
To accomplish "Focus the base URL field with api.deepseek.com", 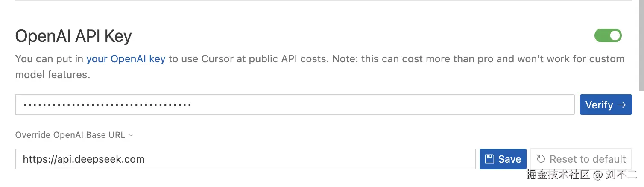I will [245, 159].
